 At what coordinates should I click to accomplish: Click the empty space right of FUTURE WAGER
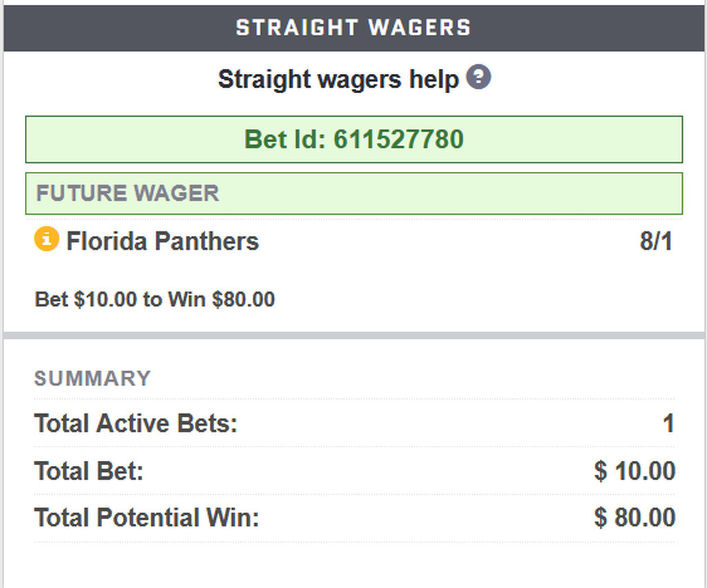pos(449,193)
